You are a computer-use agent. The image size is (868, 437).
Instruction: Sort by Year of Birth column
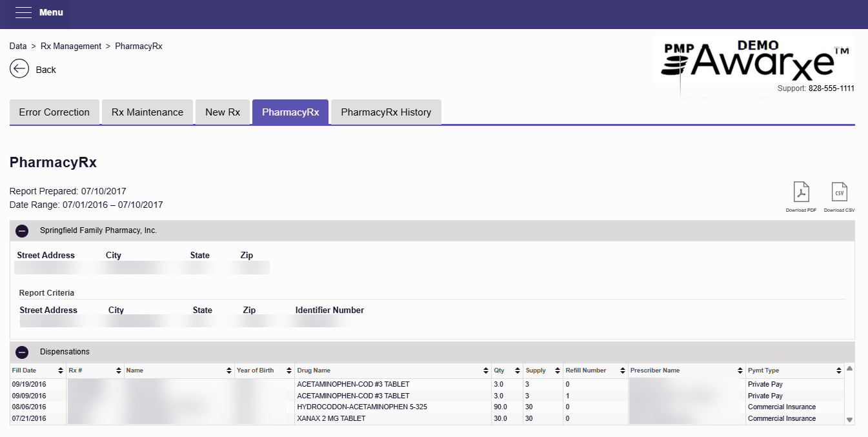coord(288,371)
